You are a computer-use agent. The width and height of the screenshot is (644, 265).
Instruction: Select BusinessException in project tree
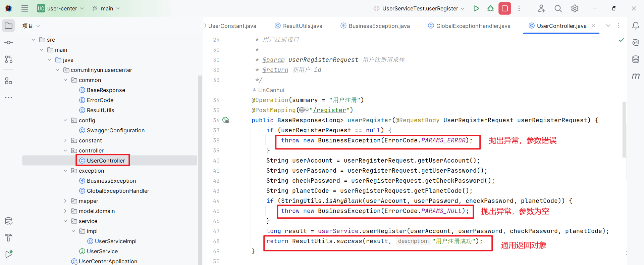pos(107,181)
